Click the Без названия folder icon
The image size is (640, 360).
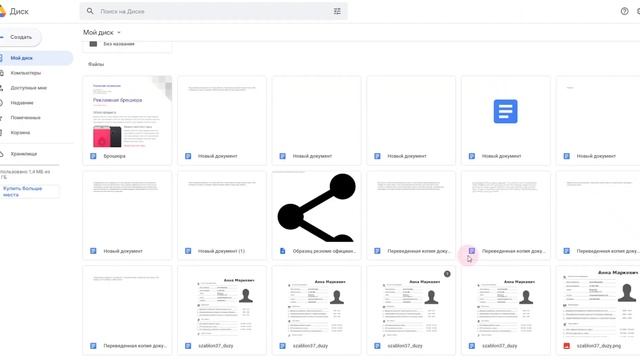point(93,44)
